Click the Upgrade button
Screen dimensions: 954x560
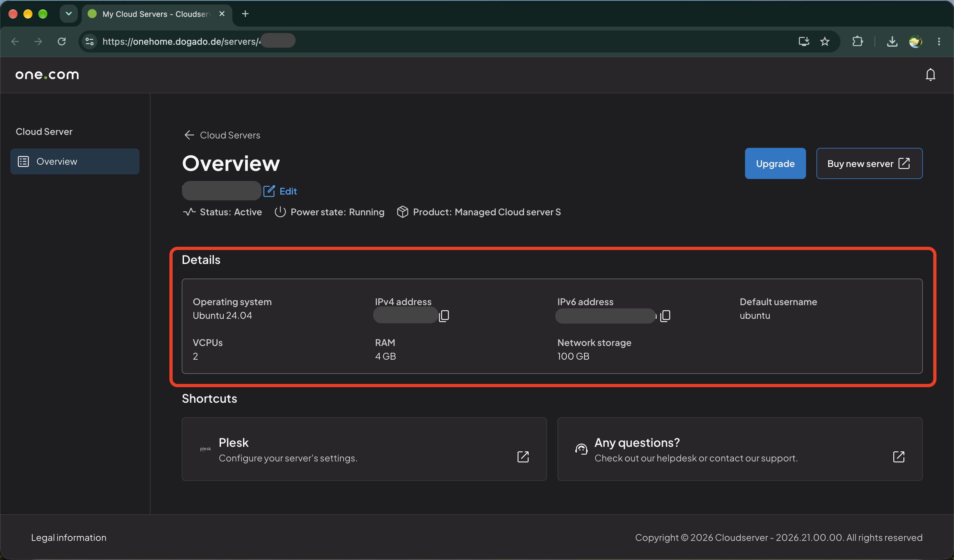775,163
